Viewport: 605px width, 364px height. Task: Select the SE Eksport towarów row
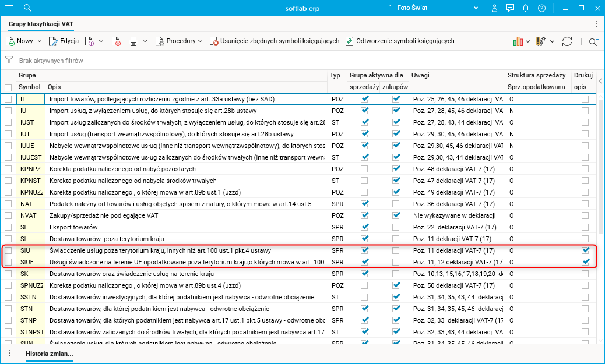click(x=299, y=227)
